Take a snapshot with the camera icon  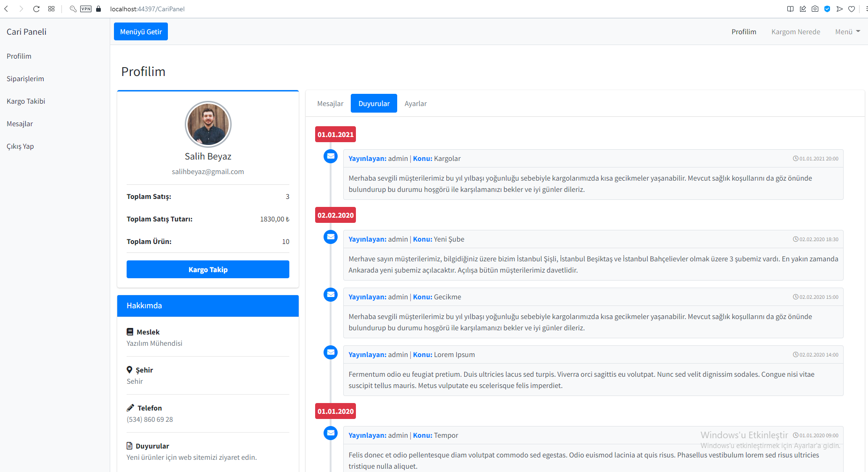[x=815, y=9]
